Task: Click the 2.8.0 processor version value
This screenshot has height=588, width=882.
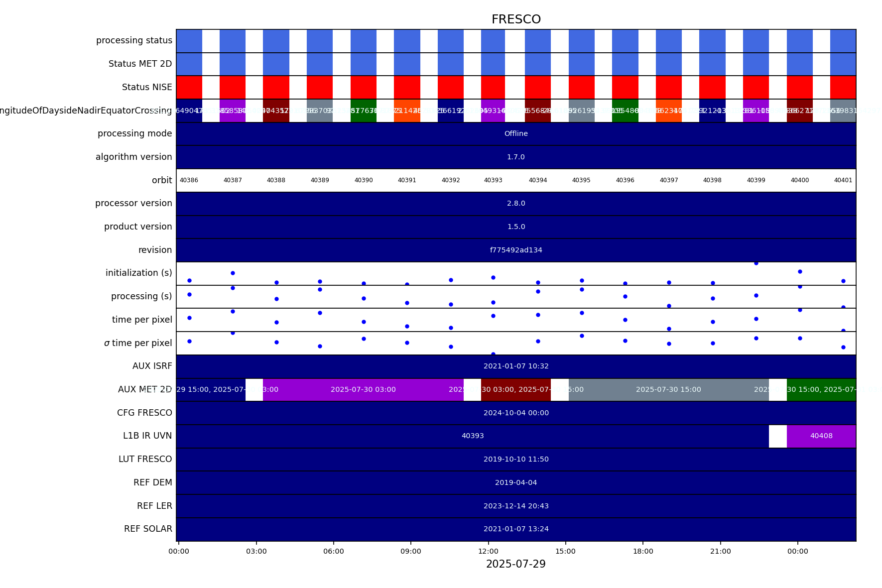Action: pos(516,204)
